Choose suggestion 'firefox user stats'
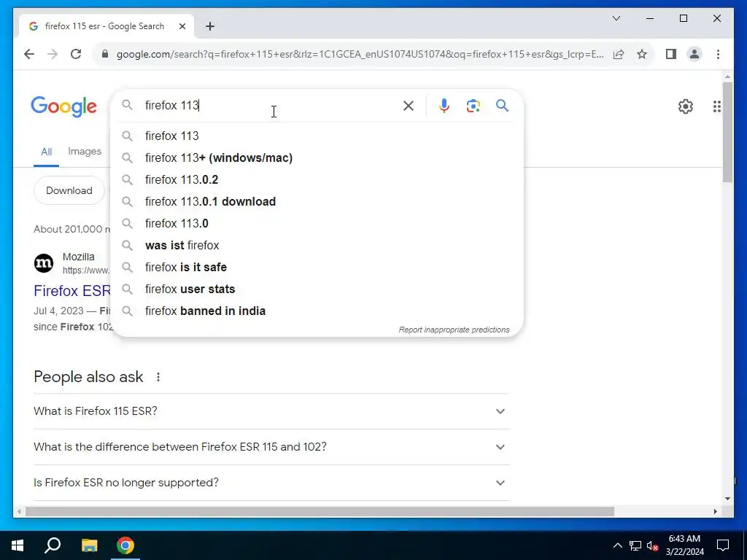The image size is (747, 560). click(317, 289)
